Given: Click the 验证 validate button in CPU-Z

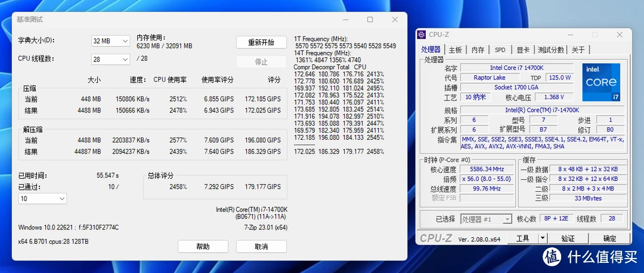Looking at the screenshot, I should pyautogui.click(x=568, y=238).
